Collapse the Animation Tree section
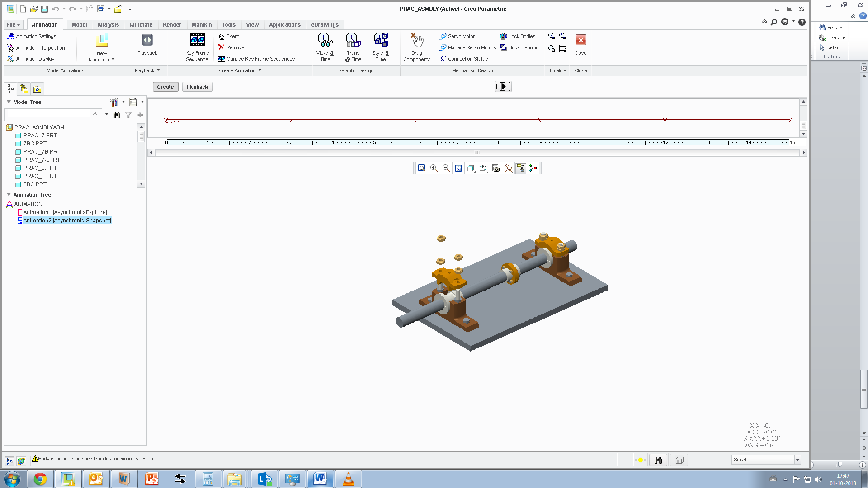 click(9, 195)
